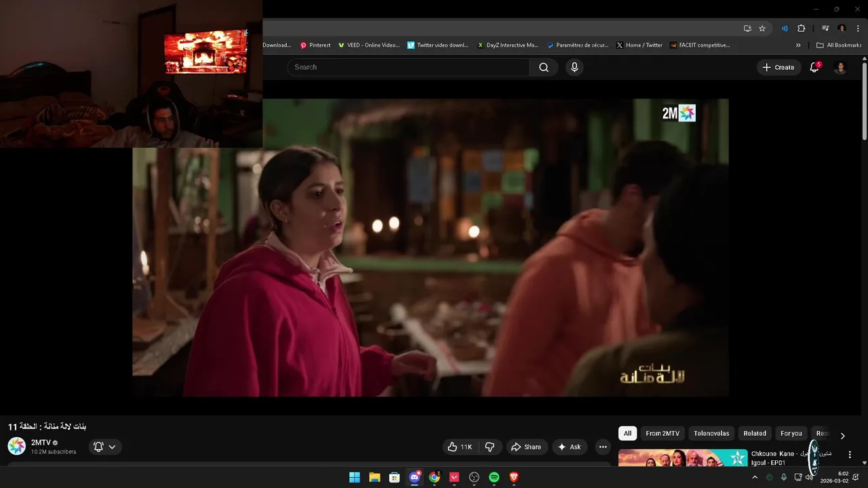868x488 pixels.
Task: Open All Bookmarks folder
Action: [838, 45]
